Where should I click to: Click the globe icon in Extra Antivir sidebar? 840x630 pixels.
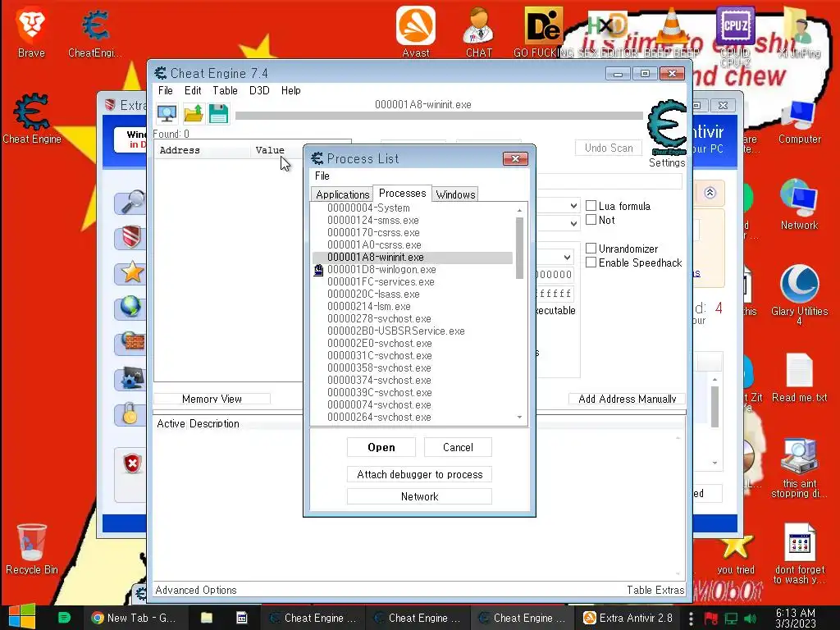pos(130,308)
